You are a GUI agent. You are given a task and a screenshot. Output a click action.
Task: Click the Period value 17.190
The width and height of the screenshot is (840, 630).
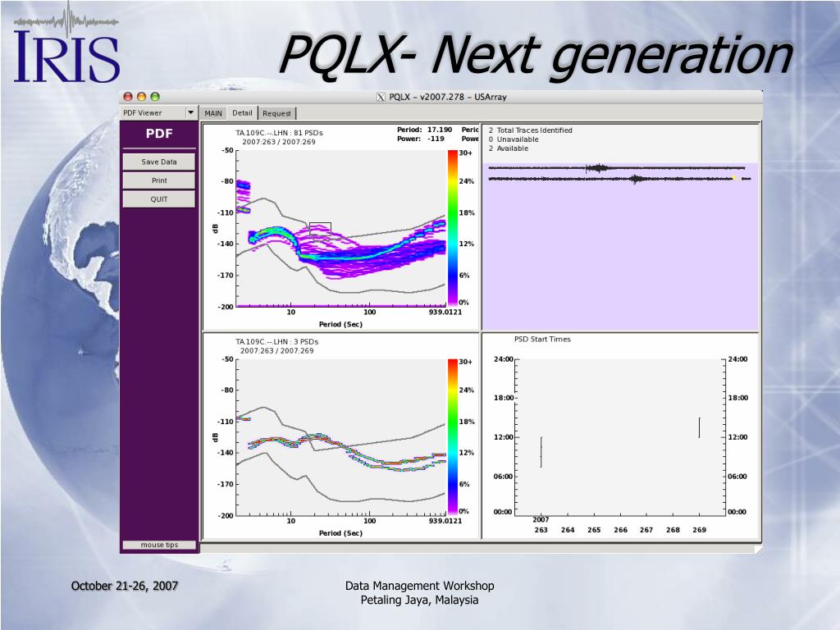coord(440,130)
